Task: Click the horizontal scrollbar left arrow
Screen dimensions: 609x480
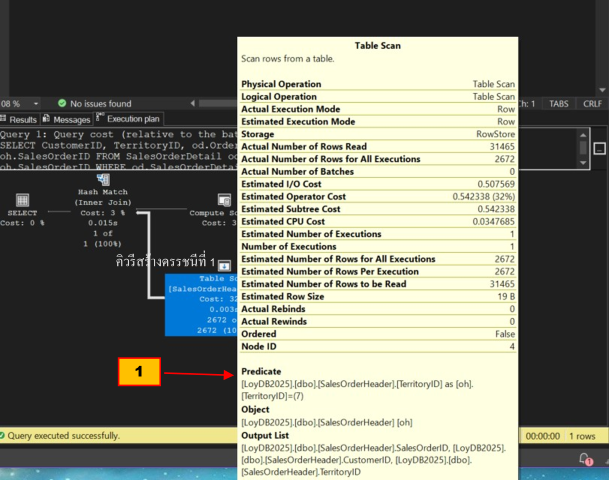Action: (193, 103)
